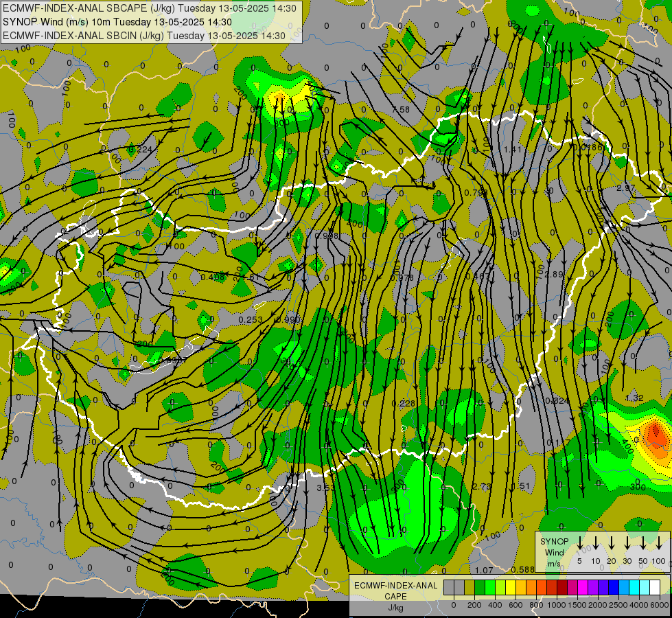This screenshot has width=672, height=618.
Task: Click the 20 m/s wind arrow in legend
Action: pos(611,543)
